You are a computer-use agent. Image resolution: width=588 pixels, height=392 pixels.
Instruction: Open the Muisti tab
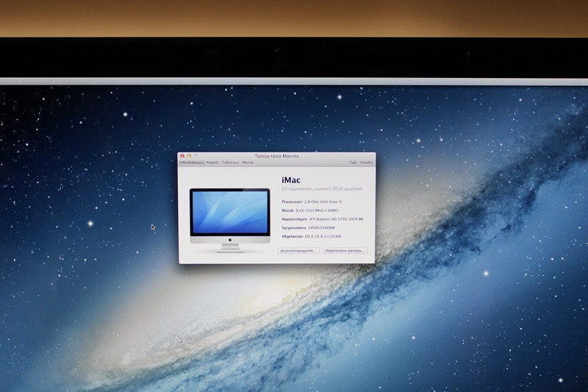[x=248, y=163]
